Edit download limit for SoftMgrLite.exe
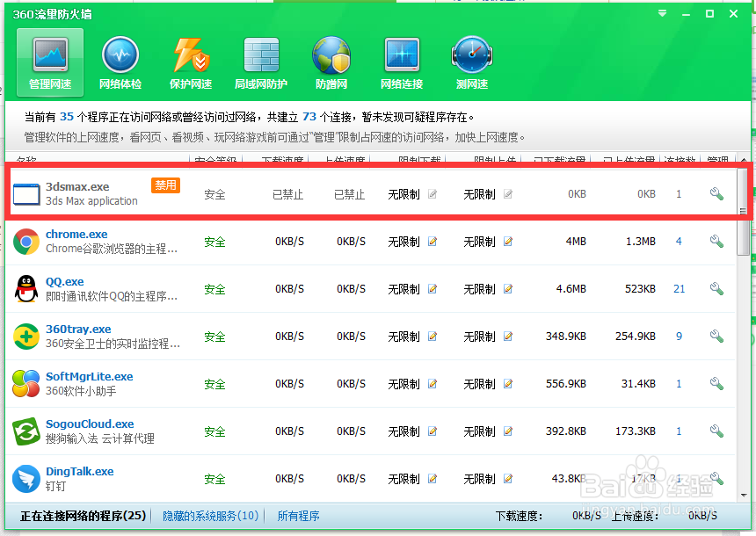The width and height of the screenshot is (756, 536). coord(433,384)
